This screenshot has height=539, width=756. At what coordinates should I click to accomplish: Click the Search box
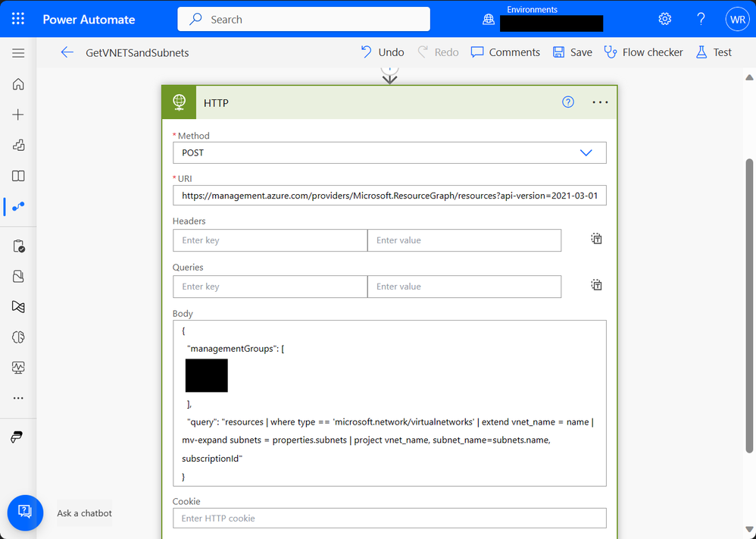coord(304,19)
